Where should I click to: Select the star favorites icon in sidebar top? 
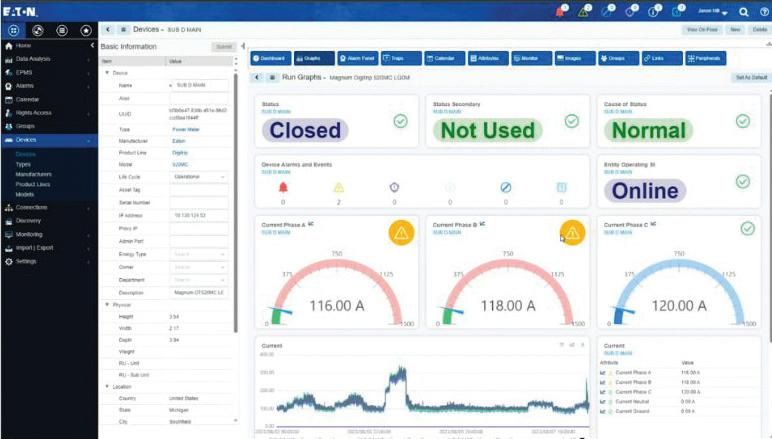(x=86, y=31)
